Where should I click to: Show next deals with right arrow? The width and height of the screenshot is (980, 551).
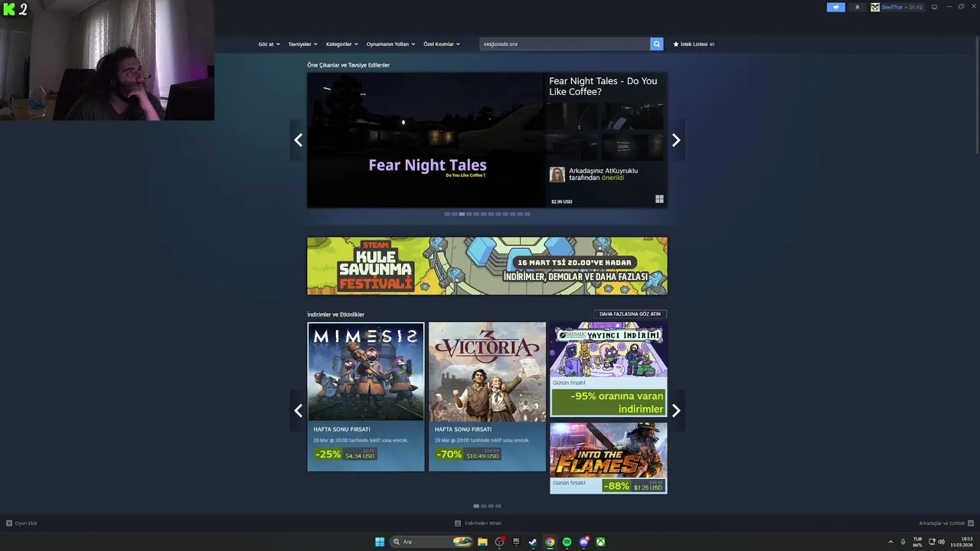[x=676, y=410]
